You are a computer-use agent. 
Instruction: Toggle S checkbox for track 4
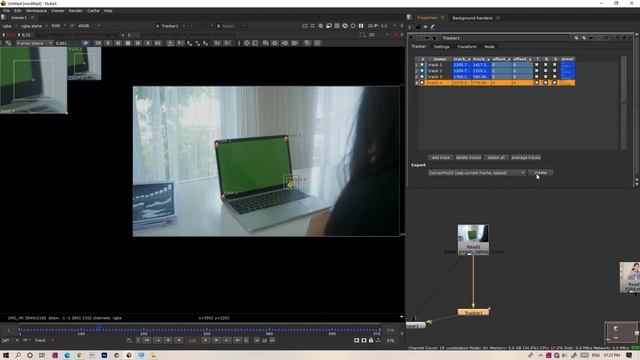(x=554, y=82)
